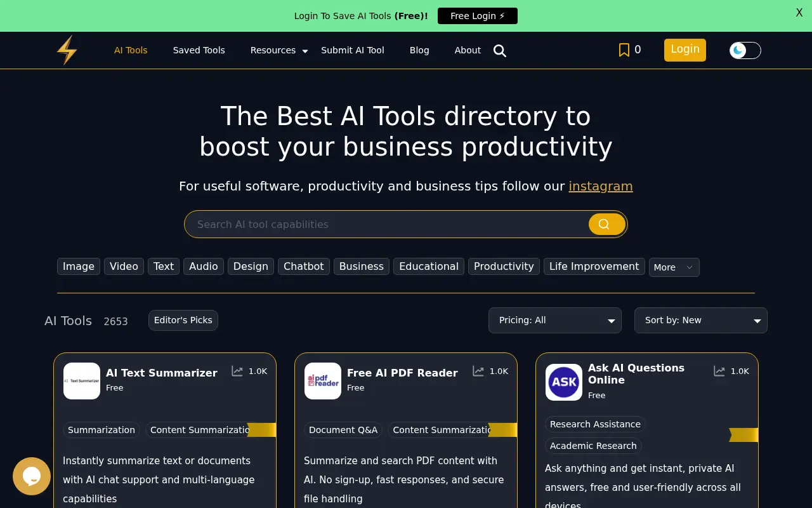
Task: Open the Blog menu item
Action: point(419,50)
